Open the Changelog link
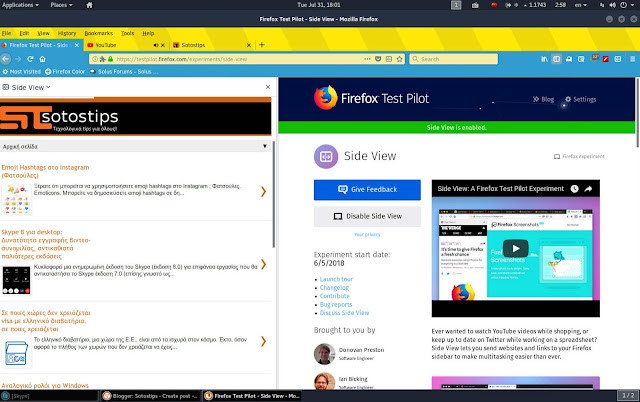Viewport: 640px width, 402px height. coord(334,288)
